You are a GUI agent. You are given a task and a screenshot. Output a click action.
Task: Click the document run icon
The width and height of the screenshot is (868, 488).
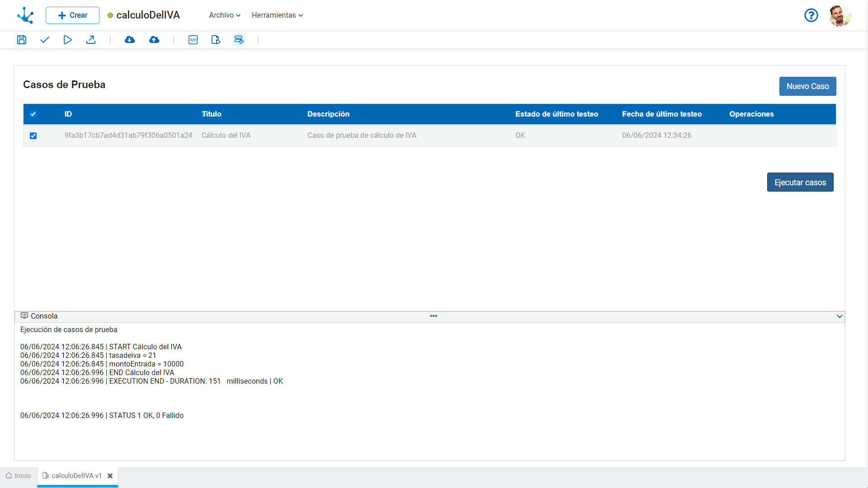pos(216,40)
